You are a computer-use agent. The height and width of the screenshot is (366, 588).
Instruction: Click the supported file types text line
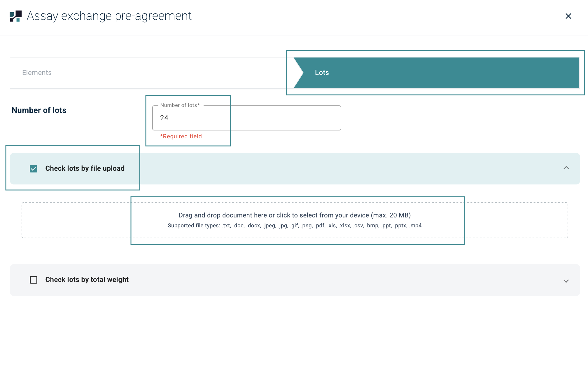click(295, 226)
